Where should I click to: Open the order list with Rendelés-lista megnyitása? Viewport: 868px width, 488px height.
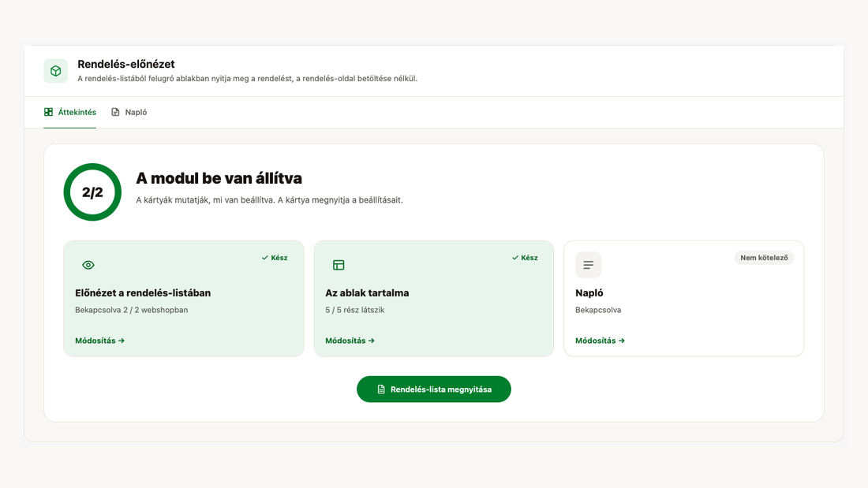[434, 389]
